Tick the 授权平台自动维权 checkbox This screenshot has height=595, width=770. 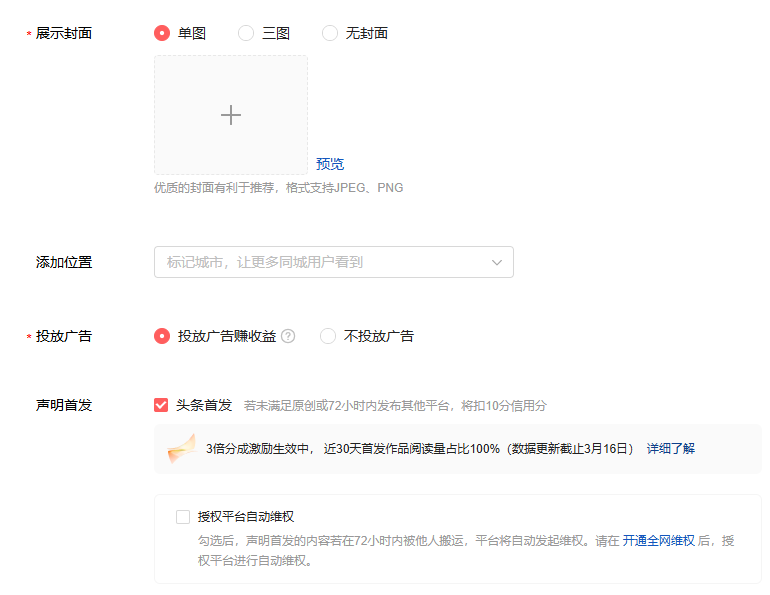coord(183,517)
